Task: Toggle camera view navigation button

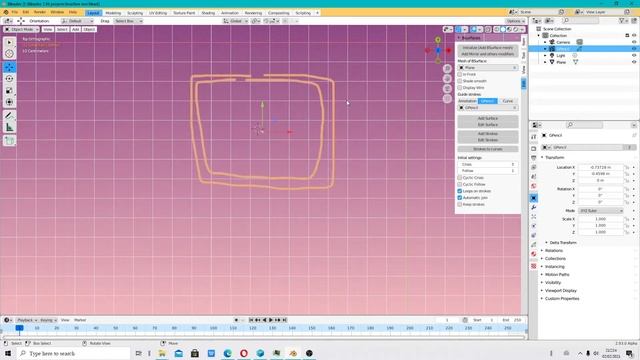Action: pos(447,89)
